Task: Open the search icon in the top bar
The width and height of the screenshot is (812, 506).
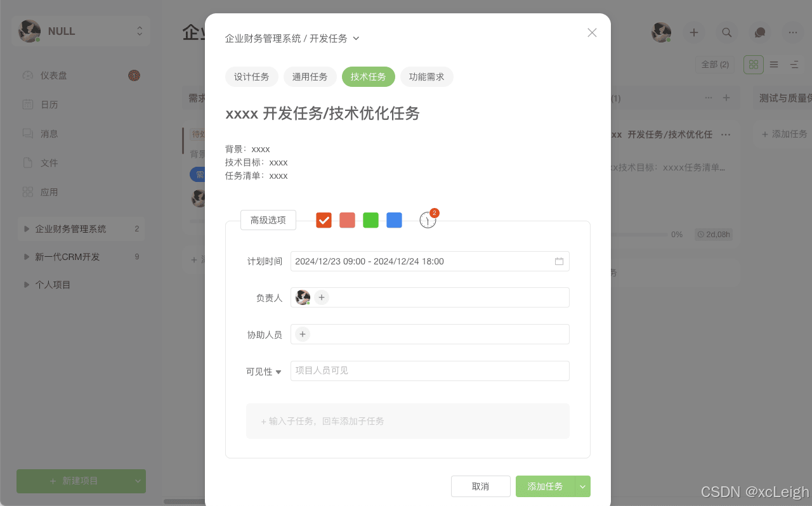Action: tap(726, 32)
